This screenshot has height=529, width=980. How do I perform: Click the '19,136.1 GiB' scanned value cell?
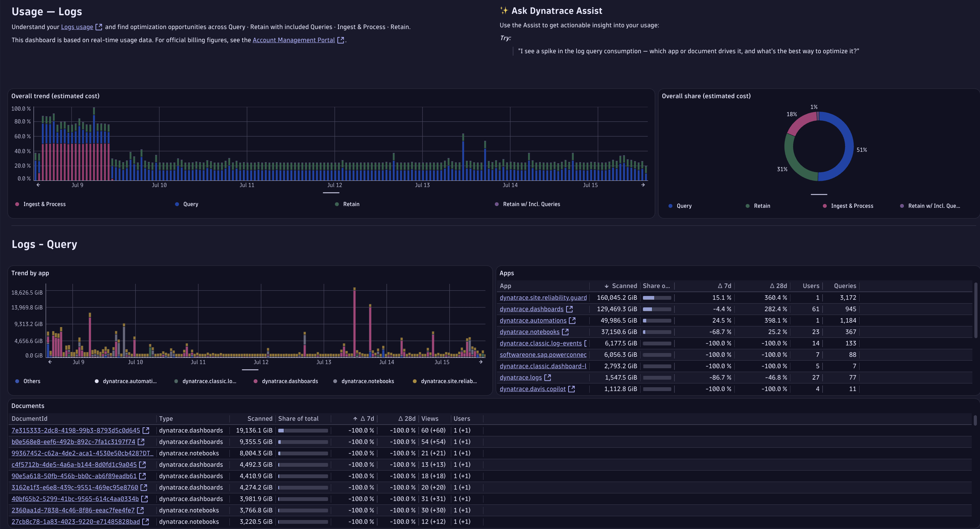coord(254,430)
